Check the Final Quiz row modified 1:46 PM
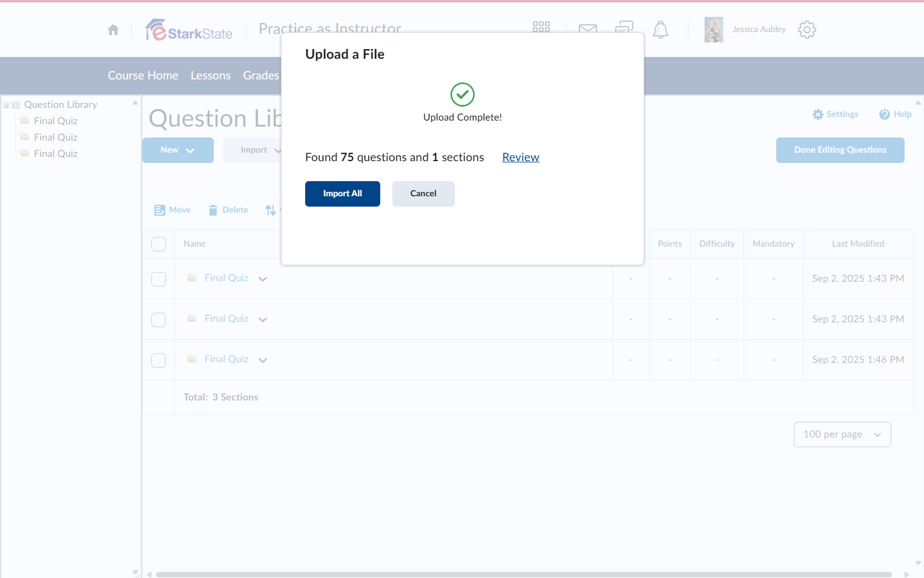 coord(159,360)
